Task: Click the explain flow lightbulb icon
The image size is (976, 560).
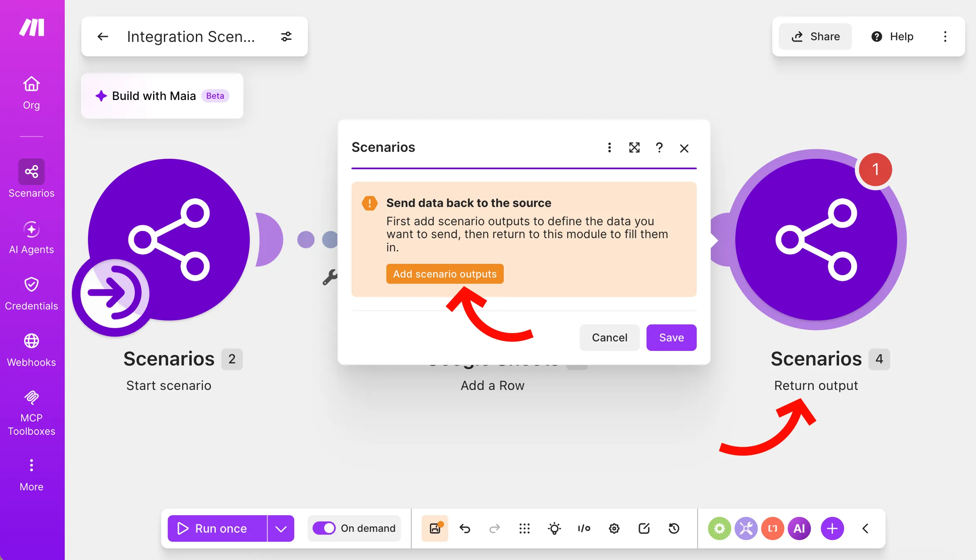Action: point(554,528)
